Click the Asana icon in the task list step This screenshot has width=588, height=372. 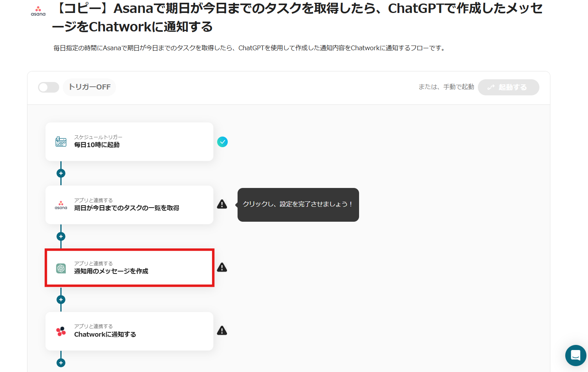[x=61, y=205]
